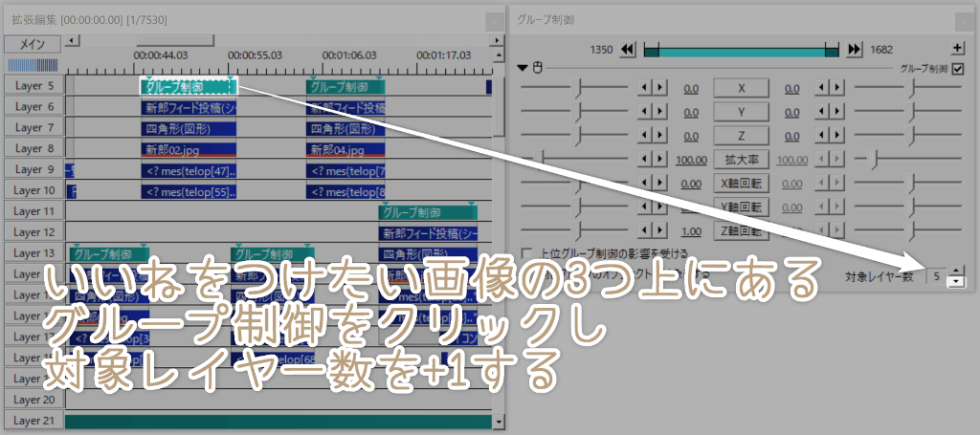The width and height of the screenshot is (980, 435).
Task: Nudge left X軸回転 value up with right arrow
Action: coord(659,184)
